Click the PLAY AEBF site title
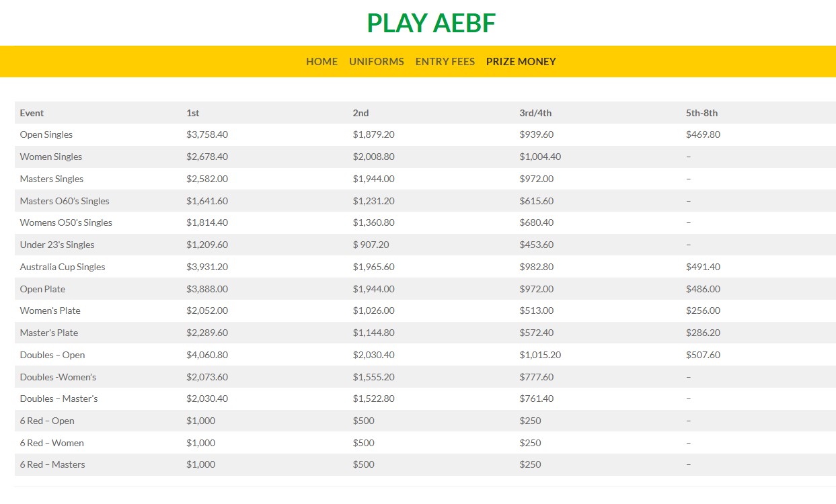Image resolution: width=836 pixels, height=504 pixels. (431, 24)
